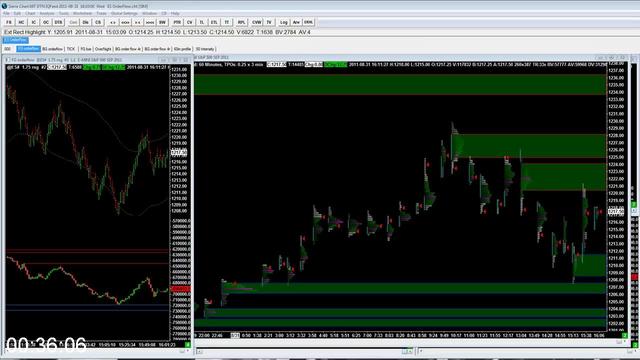The image size is (640, 360).
Task: Switch to the 30 intensity chart tab
Action: (205, 49)
